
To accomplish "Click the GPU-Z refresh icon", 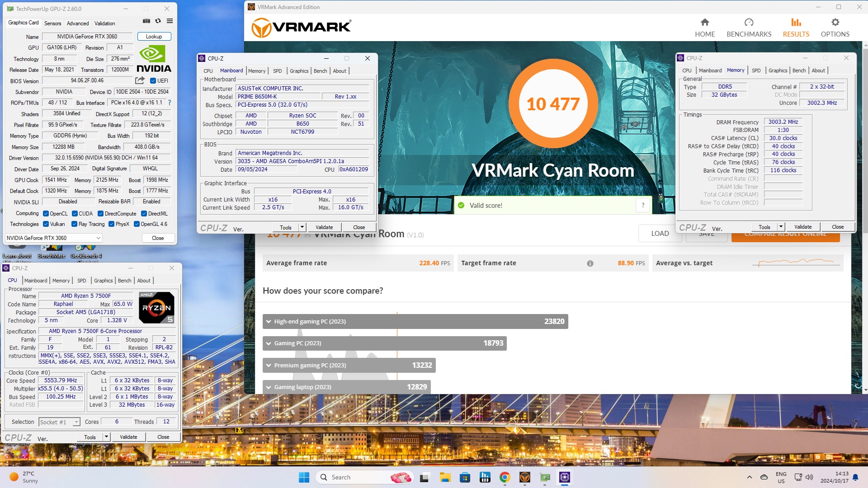I will click(158, 21).
